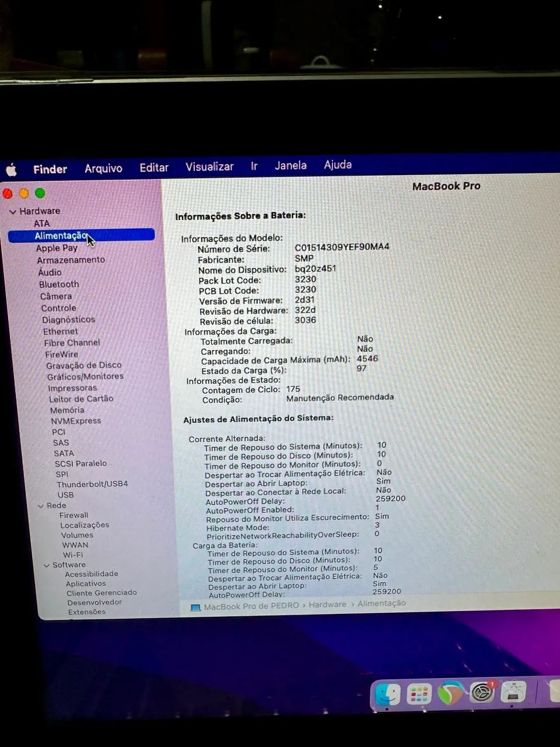Collapse the Hardware section

tap(12, 211)
